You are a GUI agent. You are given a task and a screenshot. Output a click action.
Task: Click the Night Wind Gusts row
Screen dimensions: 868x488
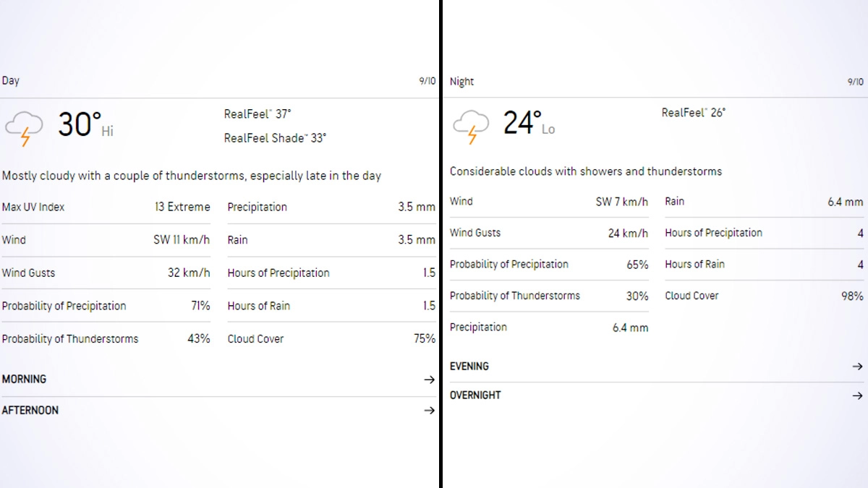[x=548, y=233]
